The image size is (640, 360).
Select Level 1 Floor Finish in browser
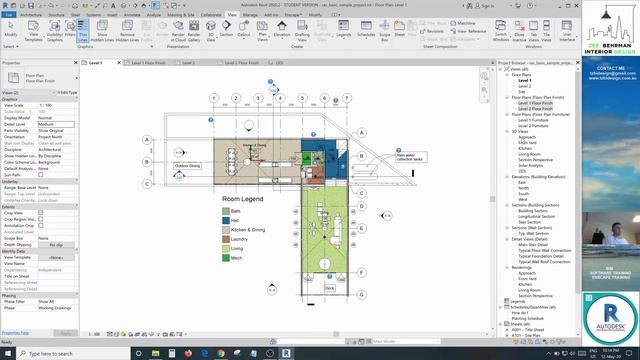click(535, 103)
